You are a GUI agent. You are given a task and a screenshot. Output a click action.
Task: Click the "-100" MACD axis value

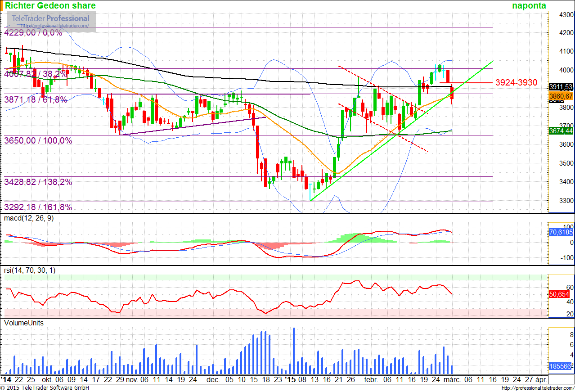[x=566, y=258]
